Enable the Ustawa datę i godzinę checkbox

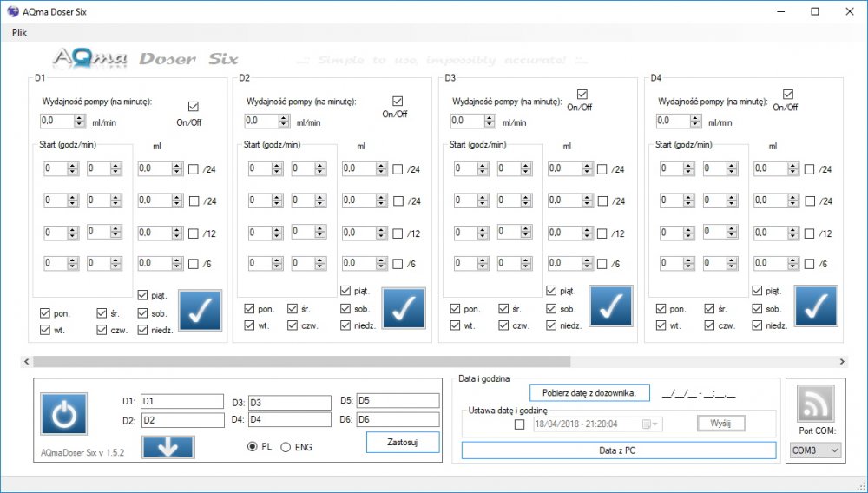519,424
